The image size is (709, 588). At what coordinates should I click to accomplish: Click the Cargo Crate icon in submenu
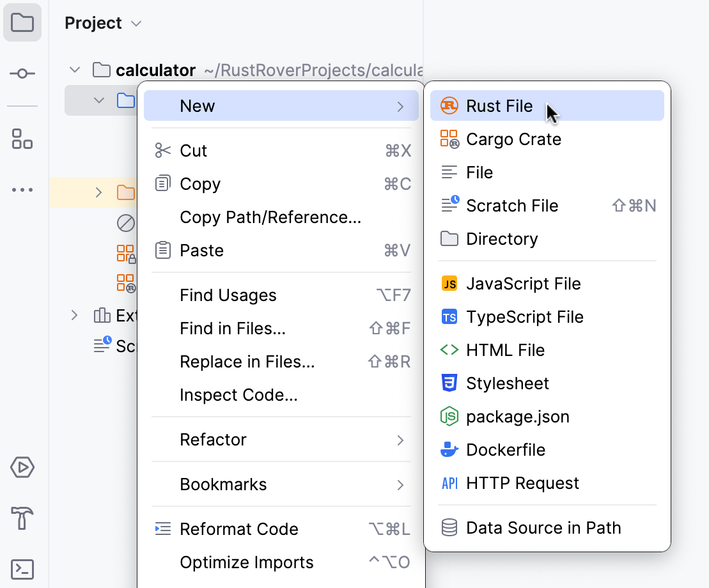click(x=449, y=139)
